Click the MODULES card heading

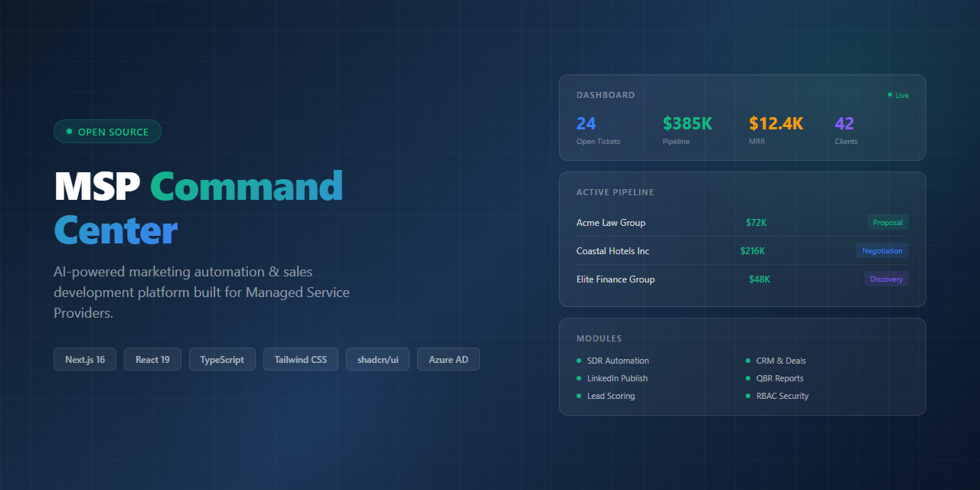pyautogui.click(x=599, y=338)
